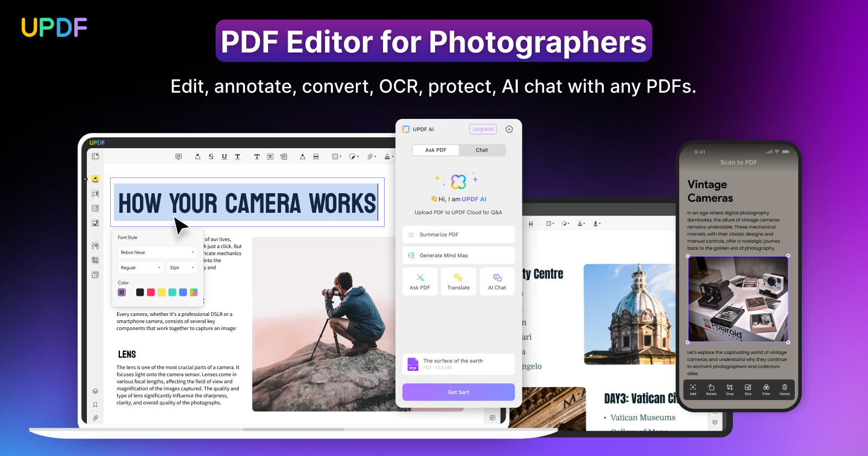Open Edit PDF mode in sidebar
This screenshot has height=456, width=868.
click(x=95, y=194)
